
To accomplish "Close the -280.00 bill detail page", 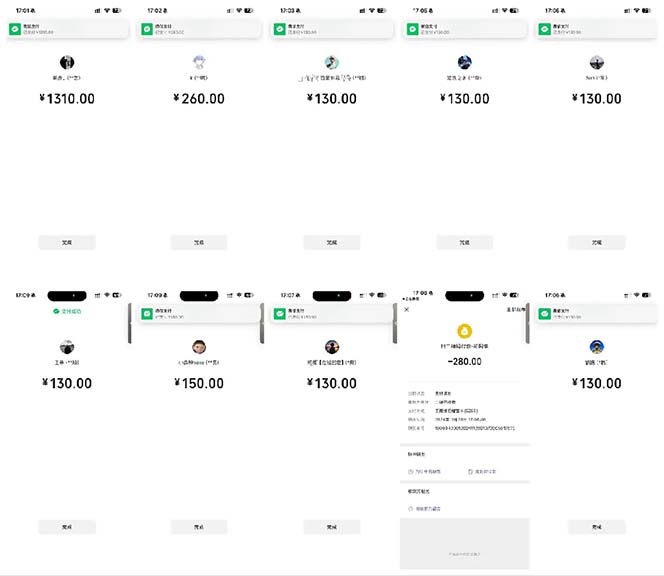I will point(407,310).
